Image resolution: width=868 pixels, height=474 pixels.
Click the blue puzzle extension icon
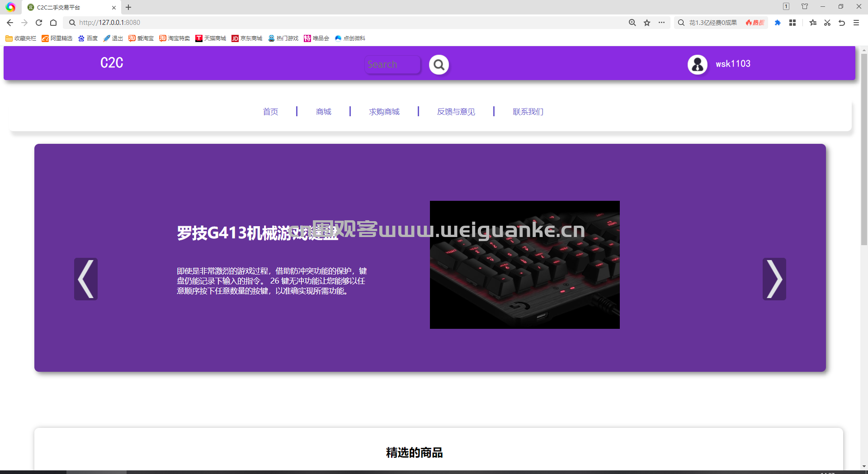[x=778, y=23]
